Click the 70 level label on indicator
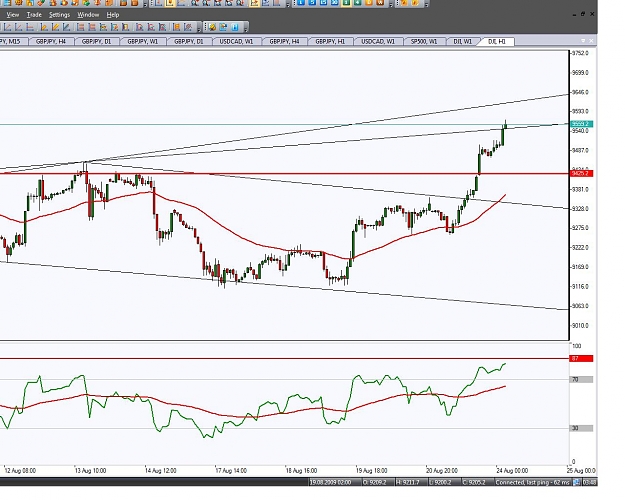This screenshot has width=625, height=500. point(582,380)
